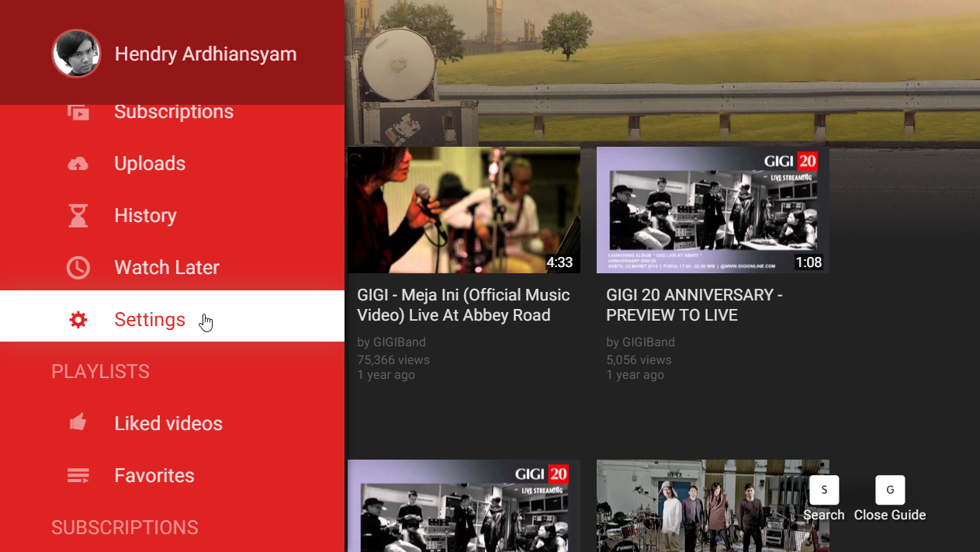Viewport: 980px width, 552px height.
Task: Play the 'GIGI 20 ANNIVERSARY - PREVIEW TO LIVE' thumbnail
Action: pyautogui.click(x=712, y=210)
